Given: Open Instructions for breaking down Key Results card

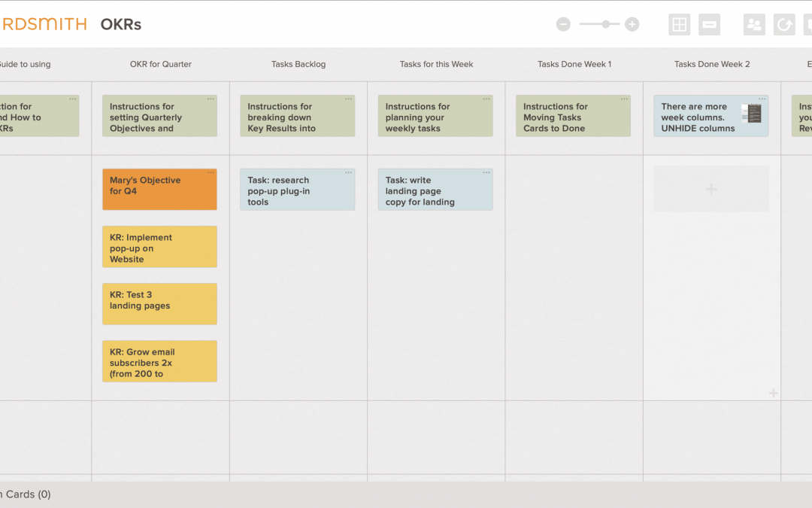Looking at the screenshot, I should click(297, 116).
